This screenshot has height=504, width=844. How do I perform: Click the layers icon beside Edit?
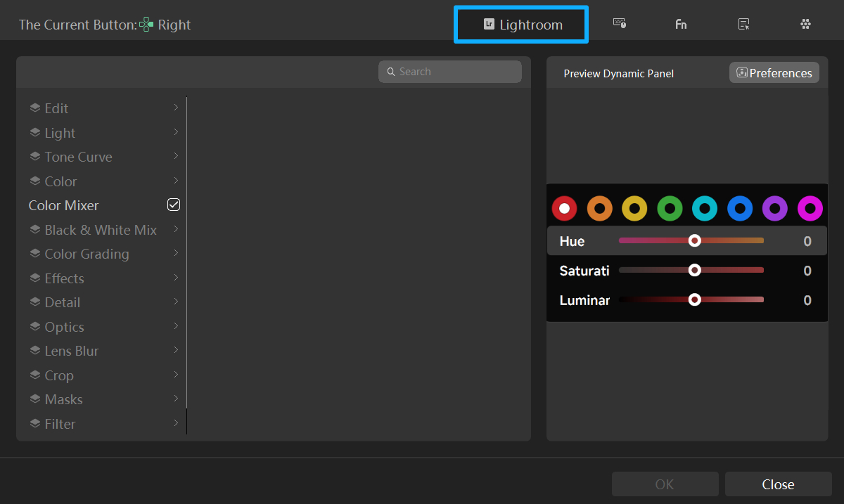[34, 108]
